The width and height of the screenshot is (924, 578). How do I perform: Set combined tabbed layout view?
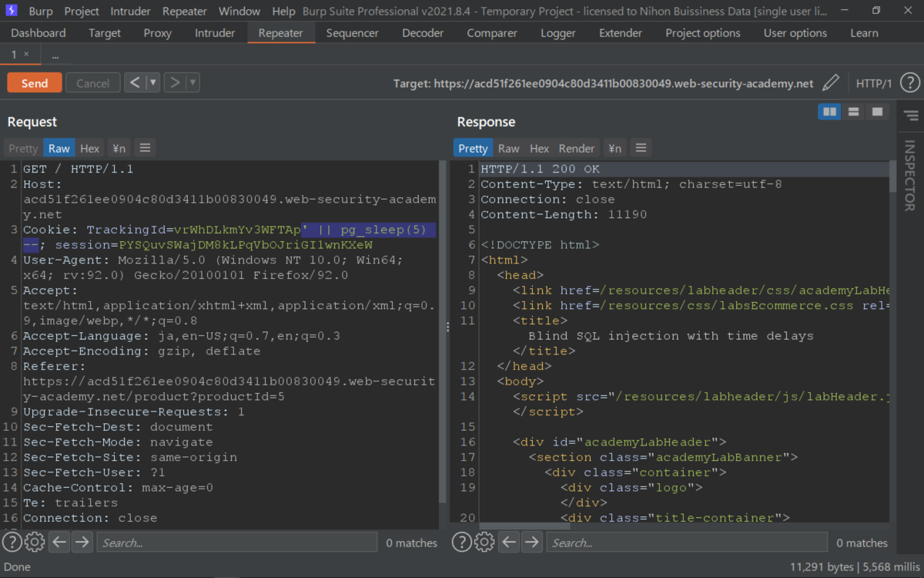(877, 112)
